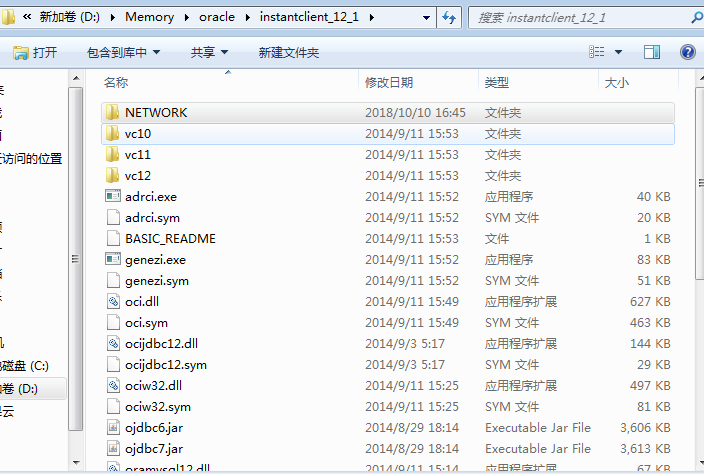Click the genezi.exe application icon
704x474 pixels.
click(113, 259)
